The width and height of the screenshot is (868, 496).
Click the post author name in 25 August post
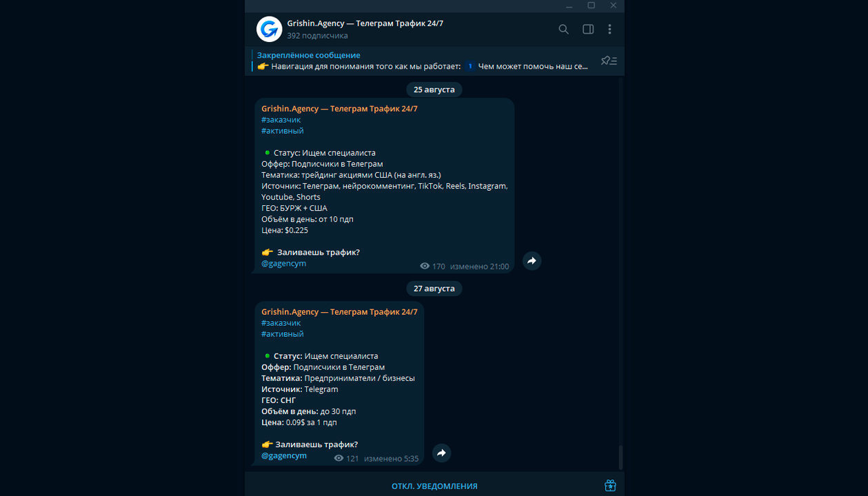(339, 109)
